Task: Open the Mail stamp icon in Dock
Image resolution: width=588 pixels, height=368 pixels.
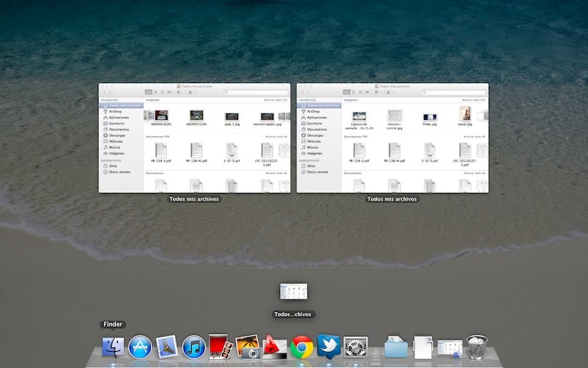Action: (166, 346)
